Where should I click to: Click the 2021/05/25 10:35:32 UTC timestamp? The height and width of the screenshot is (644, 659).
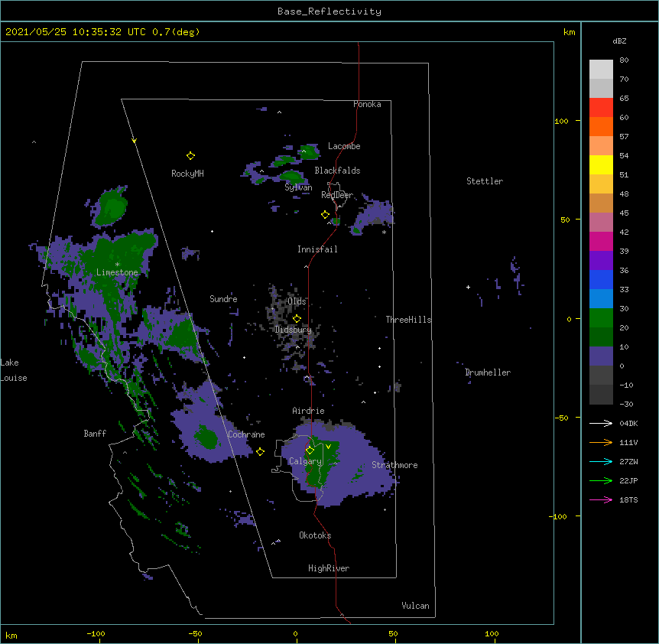coord(76,32)
